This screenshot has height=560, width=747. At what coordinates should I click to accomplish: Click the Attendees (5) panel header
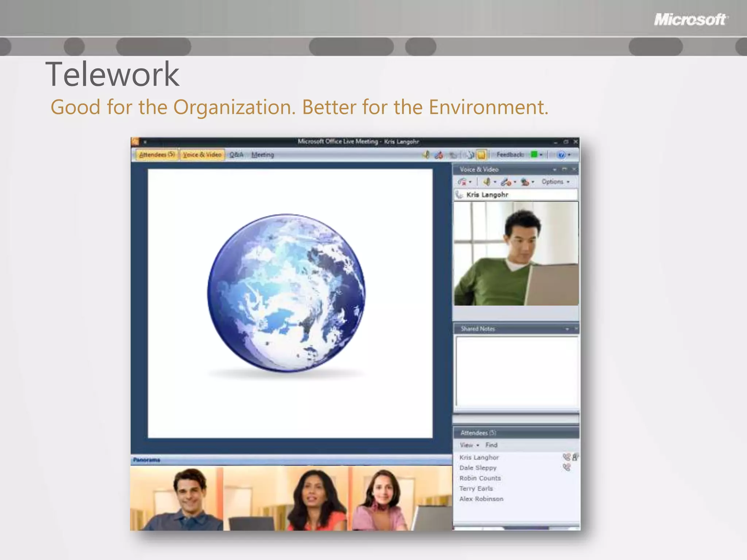click(516, 433)
